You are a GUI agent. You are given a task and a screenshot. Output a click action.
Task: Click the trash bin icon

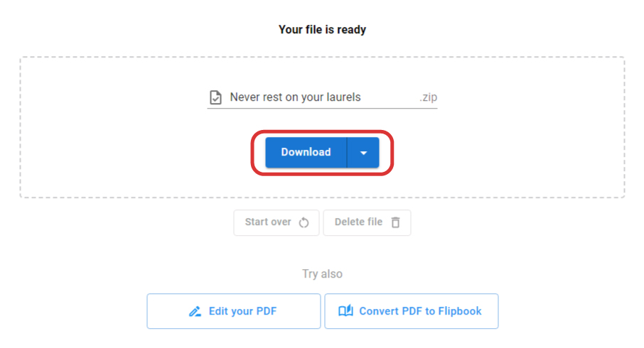click(395, 222)
